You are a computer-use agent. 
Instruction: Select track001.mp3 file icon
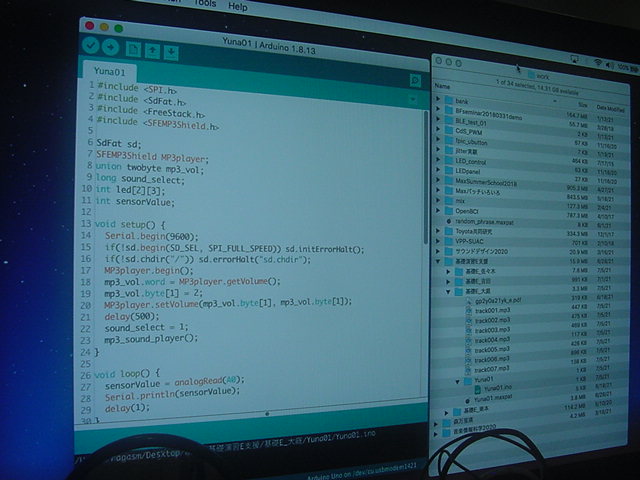[x=469, y=311]
